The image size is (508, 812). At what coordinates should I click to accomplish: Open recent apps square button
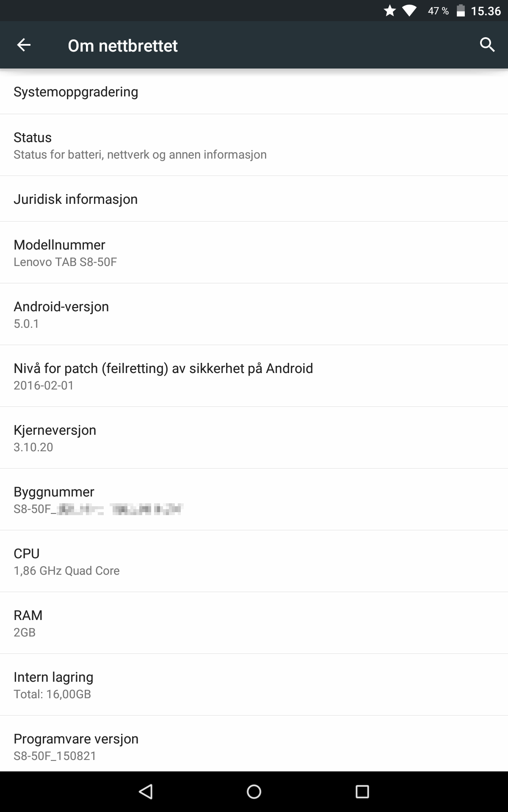(x=362, y=792)
